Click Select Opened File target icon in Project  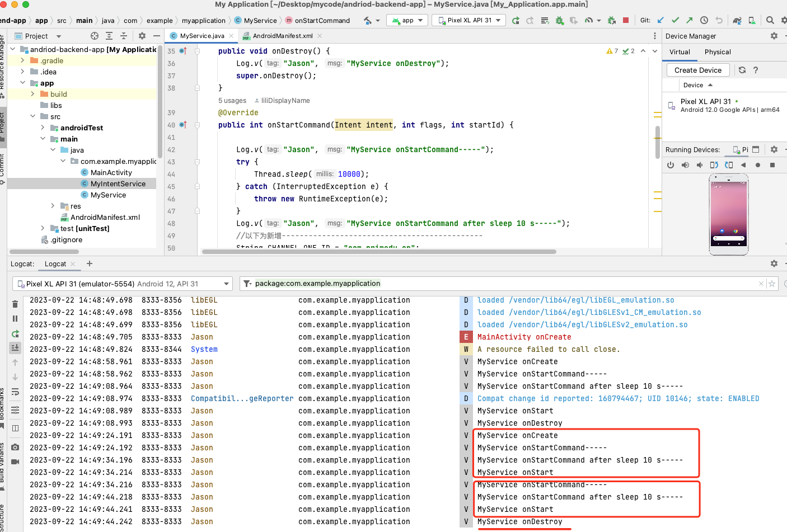click(95, 36)
